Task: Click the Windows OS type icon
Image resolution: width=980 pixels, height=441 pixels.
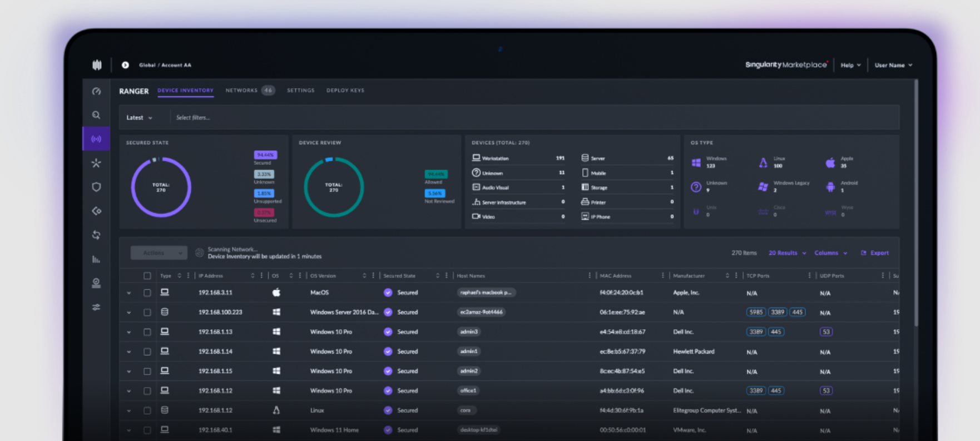Action: coord(696,162)
